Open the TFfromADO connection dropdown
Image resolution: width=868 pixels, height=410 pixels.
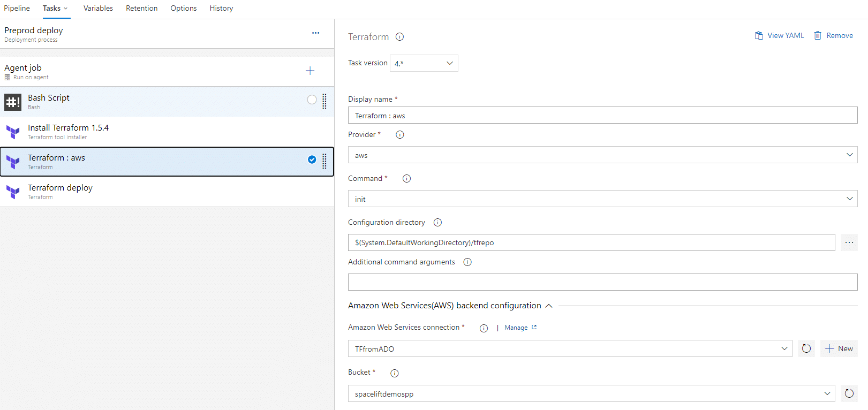tap(570, 348)
